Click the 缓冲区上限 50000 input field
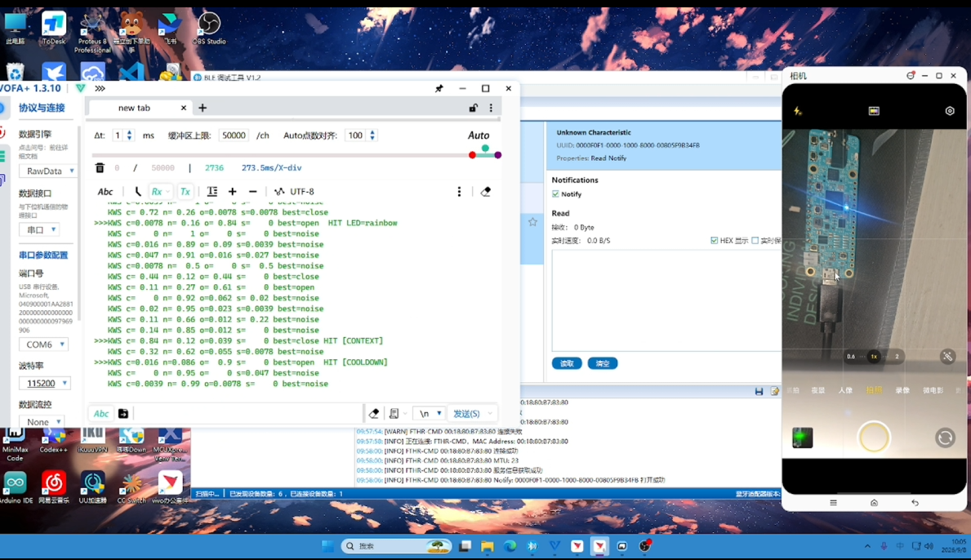Screen dimensions: 971x560 coord(234,136)
